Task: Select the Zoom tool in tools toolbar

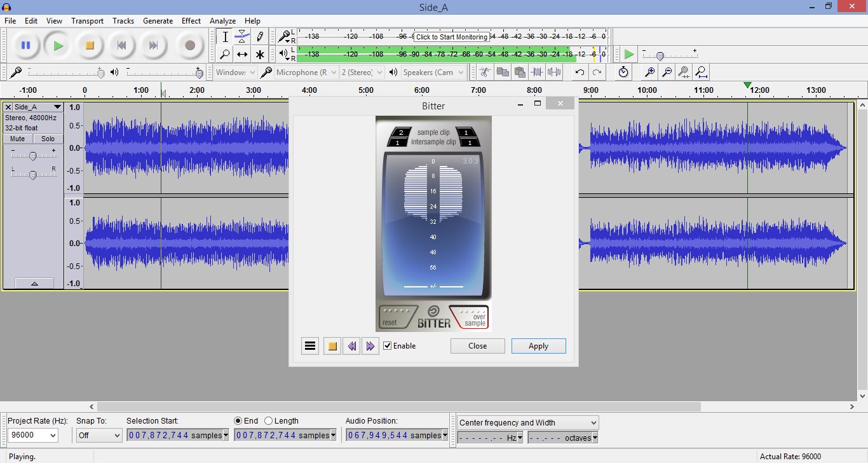Action: [x=225, y=54]
